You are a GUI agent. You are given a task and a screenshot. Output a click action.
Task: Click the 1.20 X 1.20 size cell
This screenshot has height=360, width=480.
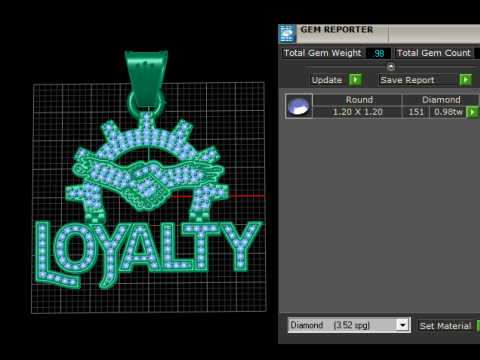[x=358, y=112]
